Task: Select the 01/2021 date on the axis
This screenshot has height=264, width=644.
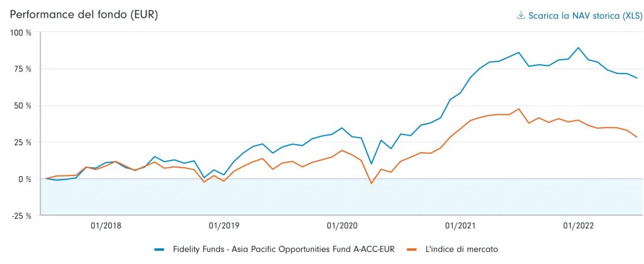Action: click(x=460, y=225)
